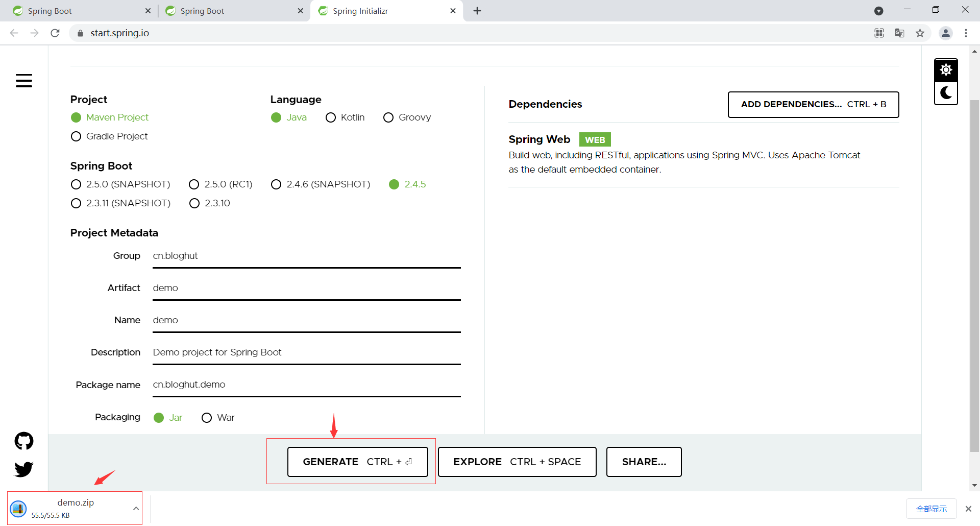Click the address bar URL
980x526 pixels.
click(x=120, y=33)
